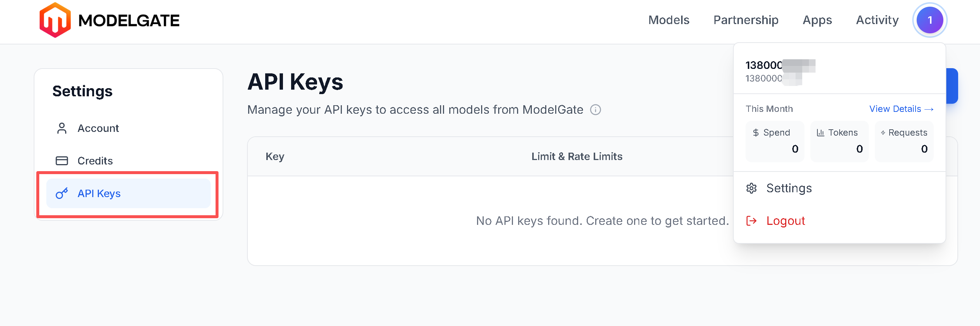The image size is (980, 326).
Task: Click the red logout arrow icon
Action: 751,221
